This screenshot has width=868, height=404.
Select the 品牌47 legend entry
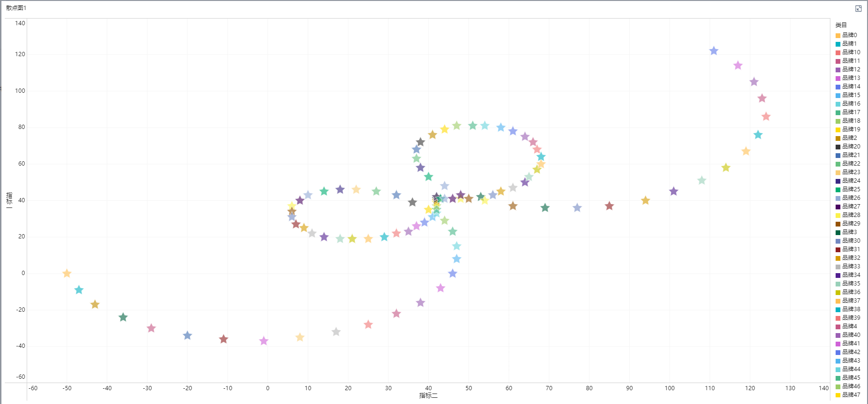pos(848,395)
